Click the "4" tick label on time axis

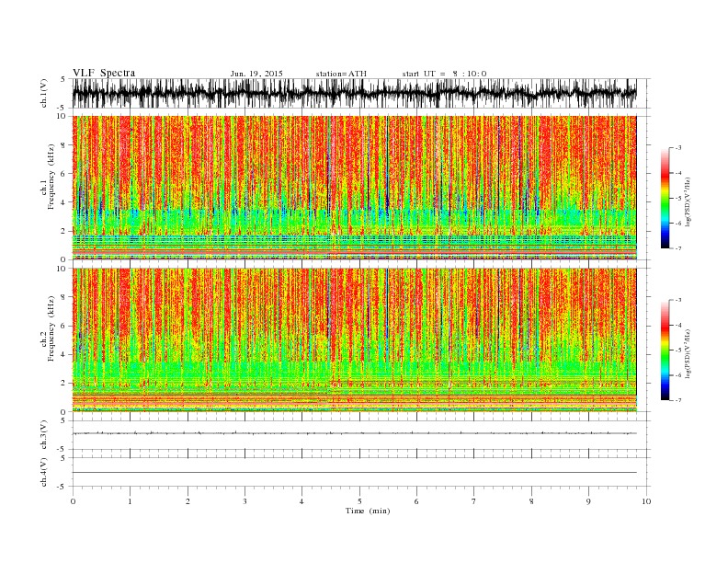tap(302, 501)
